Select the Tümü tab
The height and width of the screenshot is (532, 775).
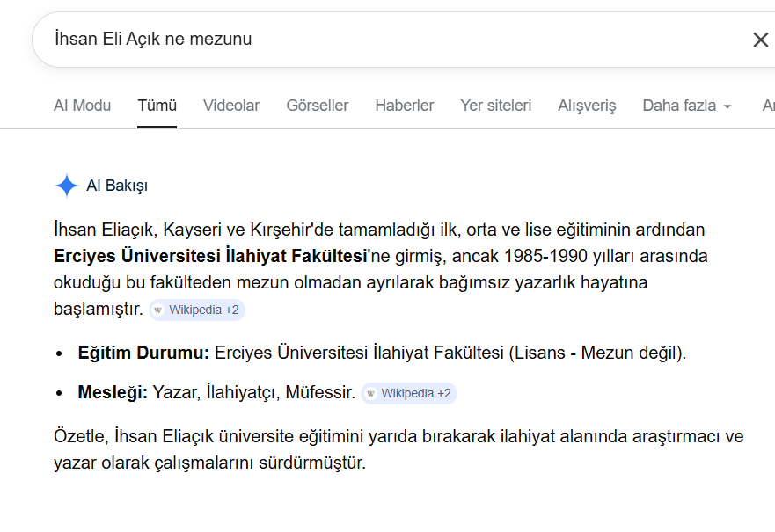(x=157, y=105)
